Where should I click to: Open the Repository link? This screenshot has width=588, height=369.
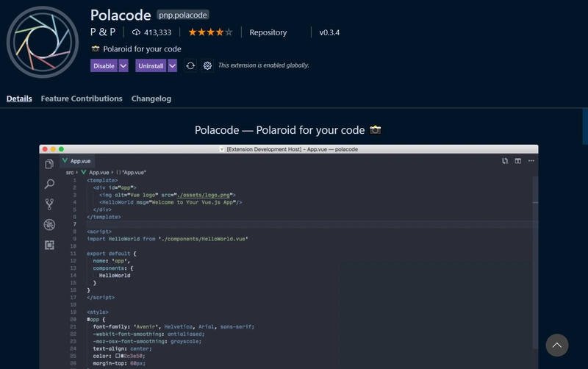[268, 32]
